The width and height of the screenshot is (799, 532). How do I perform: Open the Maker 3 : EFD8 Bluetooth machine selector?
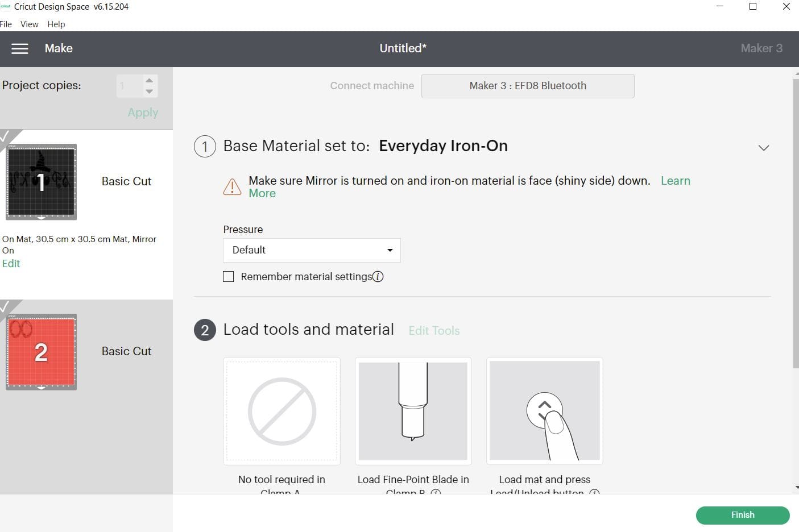click(528, 86)
